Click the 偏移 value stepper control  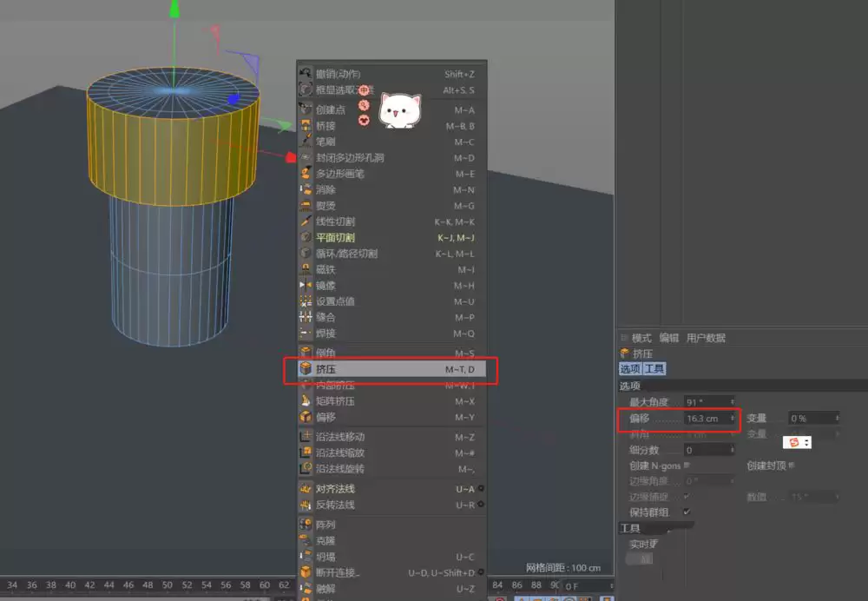(733, 418)
